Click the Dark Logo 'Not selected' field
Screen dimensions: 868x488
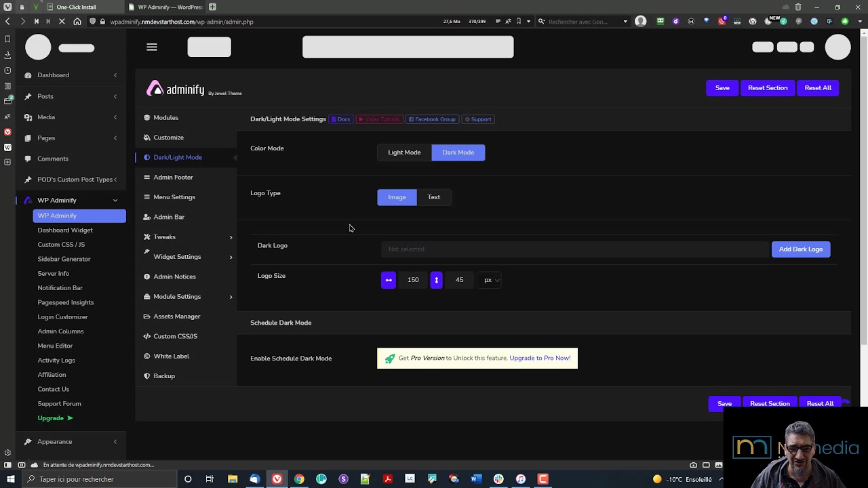click(x=574, y=249)
